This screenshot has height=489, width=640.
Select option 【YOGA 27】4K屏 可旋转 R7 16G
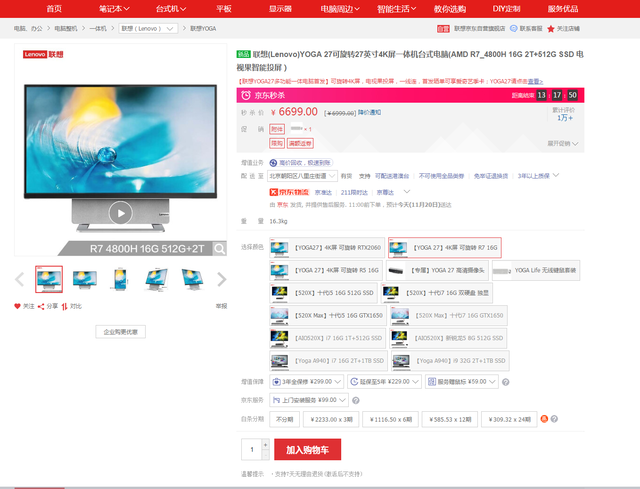click(445, 247)
